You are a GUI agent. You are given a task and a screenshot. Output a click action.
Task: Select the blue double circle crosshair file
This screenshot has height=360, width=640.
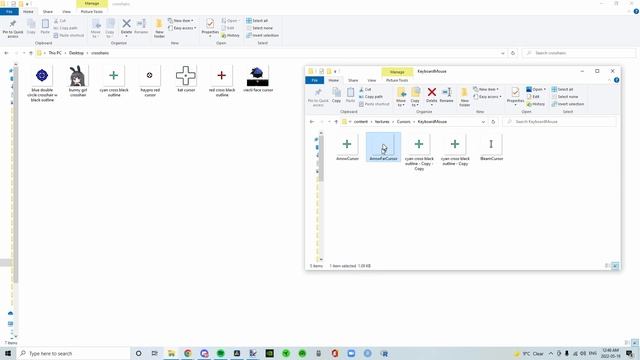[42, 83]
